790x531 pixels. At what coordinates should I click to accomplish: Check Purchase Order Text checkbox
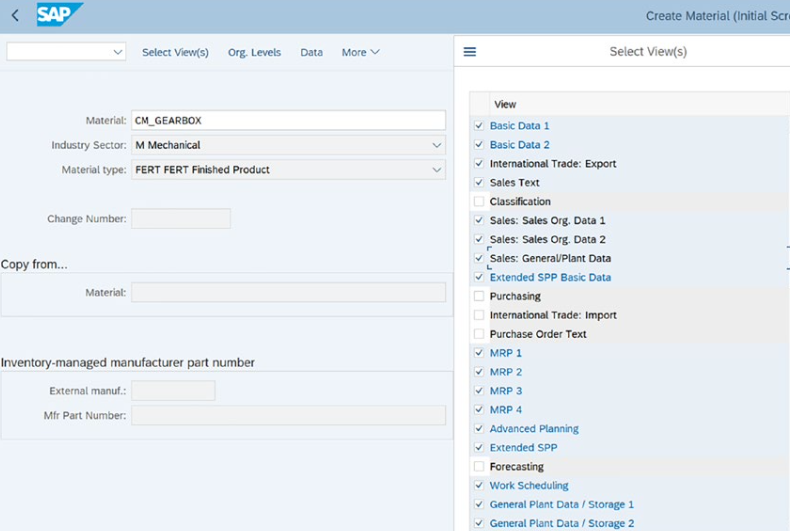point(479,334)
